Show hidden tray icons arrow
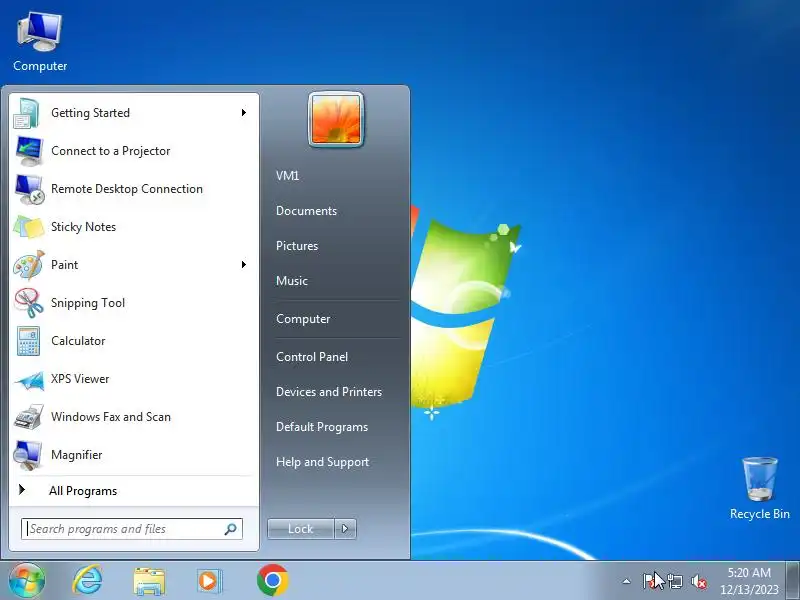Image resolution: width=800 pixels, height=600 pixels. 627,581
